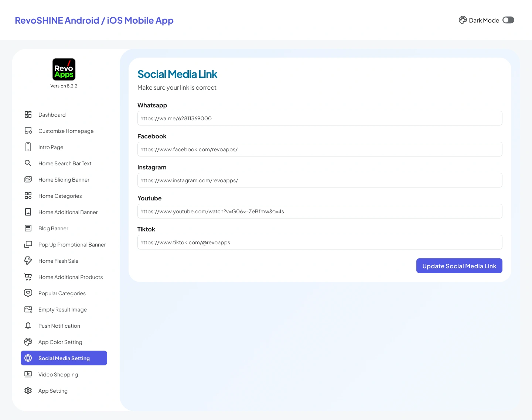Click the Youtube field label
The image size is (532, 420).
pos(150,198)
